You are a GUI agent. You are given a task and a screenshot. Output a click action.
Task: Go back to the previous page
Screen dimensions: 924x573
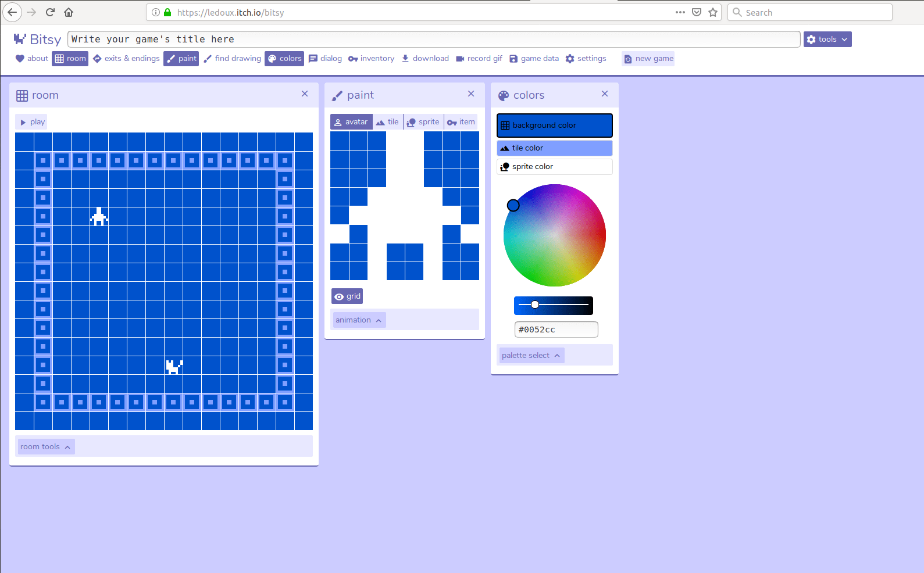click(x=12, y=12)
